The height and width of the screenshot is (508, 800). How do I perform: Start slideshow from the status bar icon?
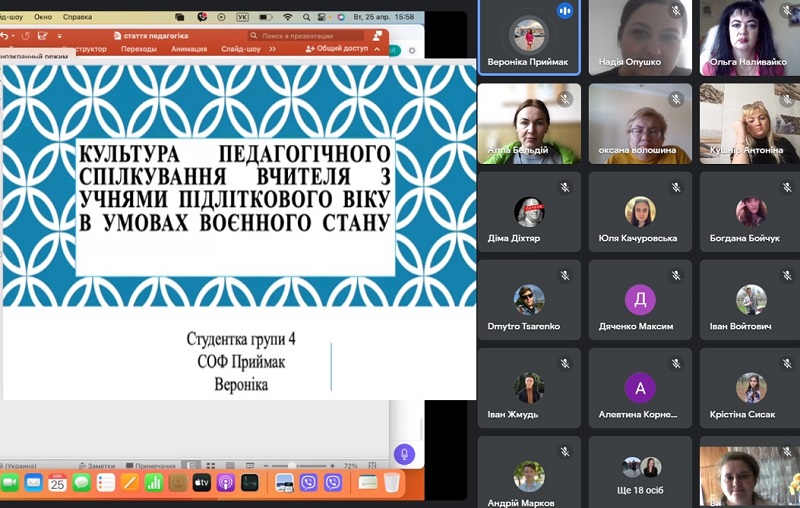[x=249, y=465]
